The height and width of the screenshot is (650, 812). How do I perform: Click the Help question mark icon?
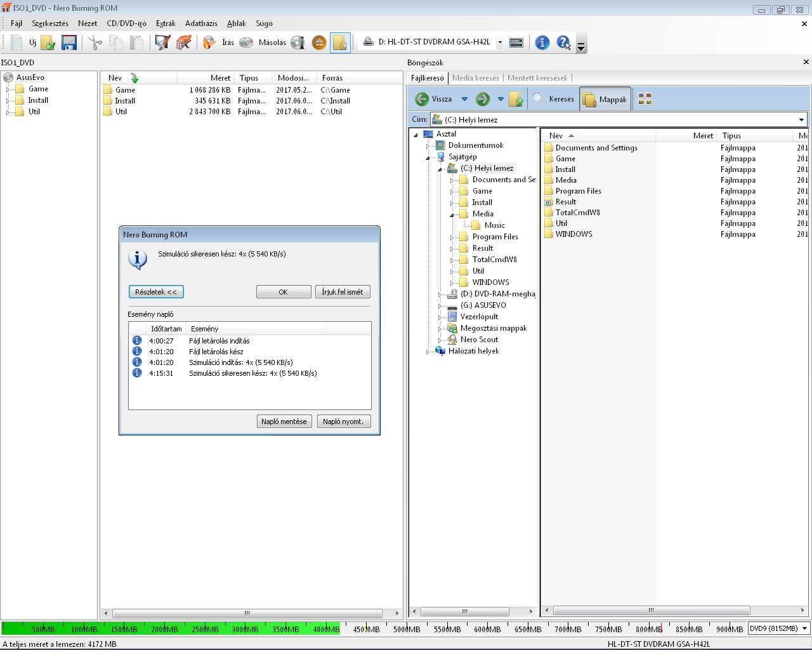[563, 43]
